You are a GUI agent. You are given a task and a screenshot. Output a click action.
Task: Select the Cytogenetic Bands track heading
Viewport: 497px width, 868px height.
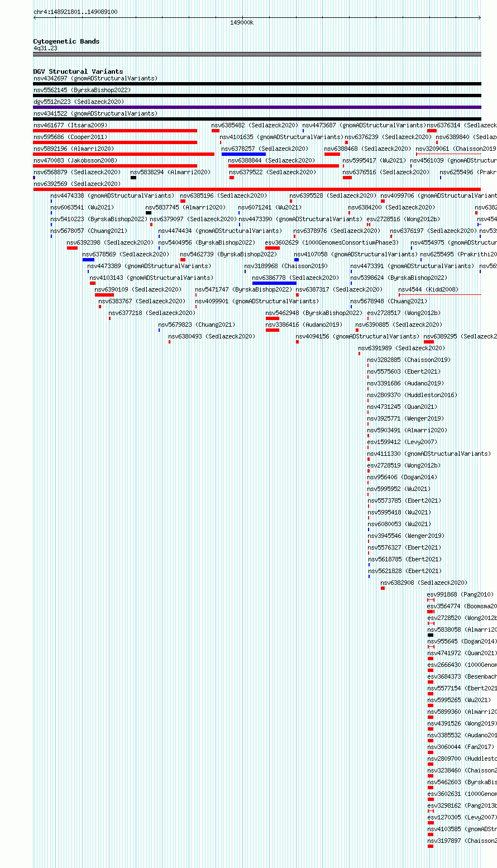[66, 41]
